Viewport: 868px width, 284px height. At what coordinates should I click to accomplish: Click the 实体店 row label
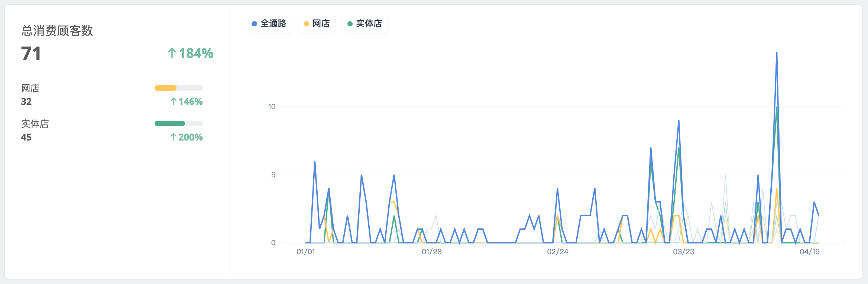[x=35, y=124]
